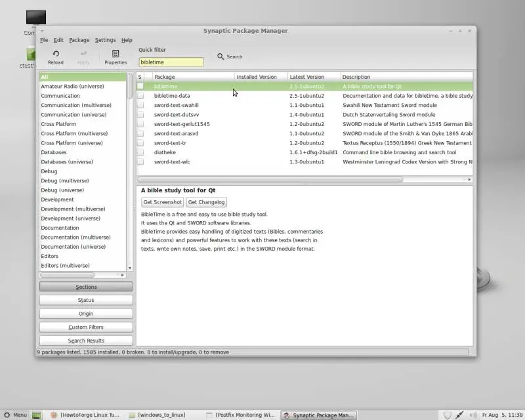This screenshot has height=420, width=525.
Task: Open Custom Filters view
Action: click(86, 327)
